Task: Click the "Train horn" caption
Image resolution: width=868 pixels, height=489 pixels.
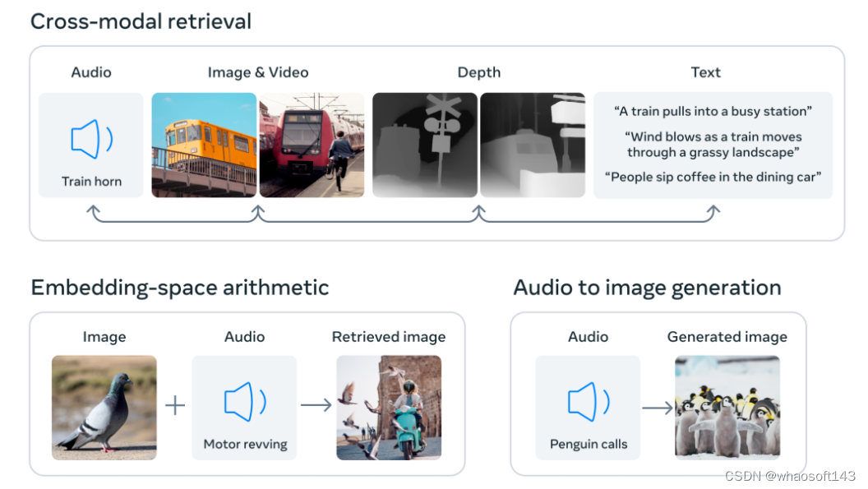Action: click(x=92, y=182)
